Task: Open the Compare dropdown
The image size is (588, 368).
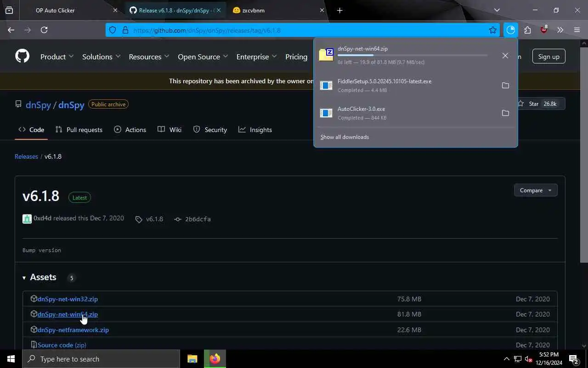Action: click(536, 190)
